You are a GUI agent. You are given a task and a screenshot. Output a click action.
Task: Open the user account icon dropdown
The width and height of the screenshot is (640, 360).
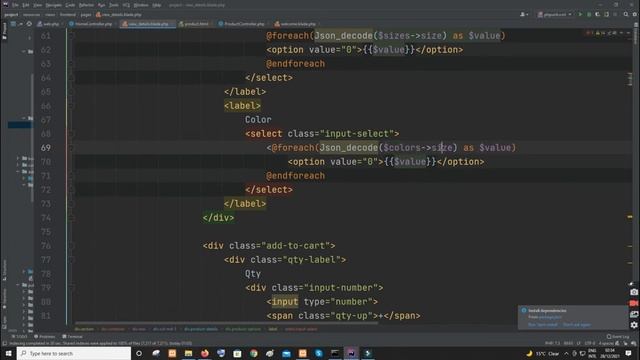524,15
